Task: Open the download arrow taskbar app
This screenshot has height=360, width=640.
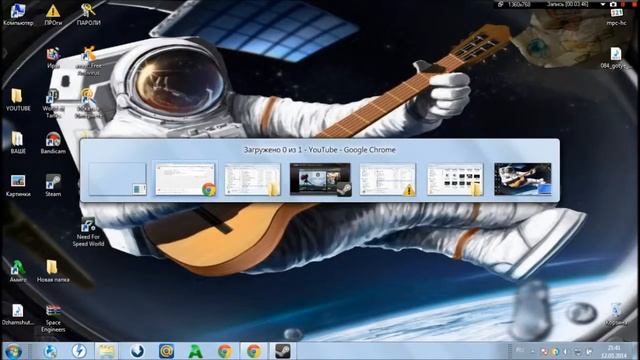Action: pos(138,351)
